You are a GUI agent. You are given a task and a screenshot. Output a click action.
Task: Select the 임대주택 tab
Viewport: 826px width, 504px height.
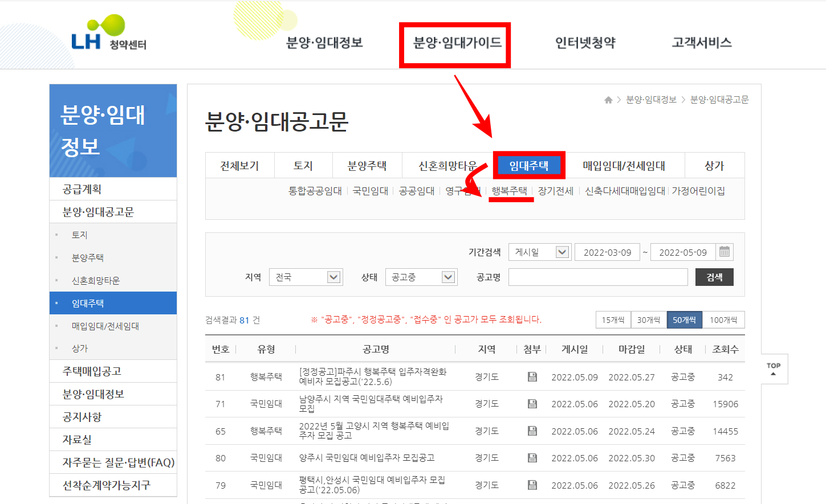click(529, 166)
